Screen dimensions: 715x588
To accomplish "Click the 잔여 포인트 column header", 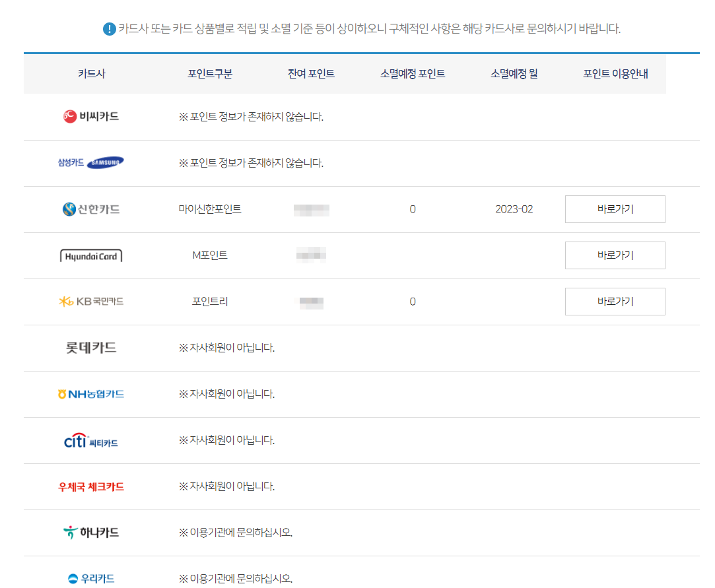I will click(311, 74).
